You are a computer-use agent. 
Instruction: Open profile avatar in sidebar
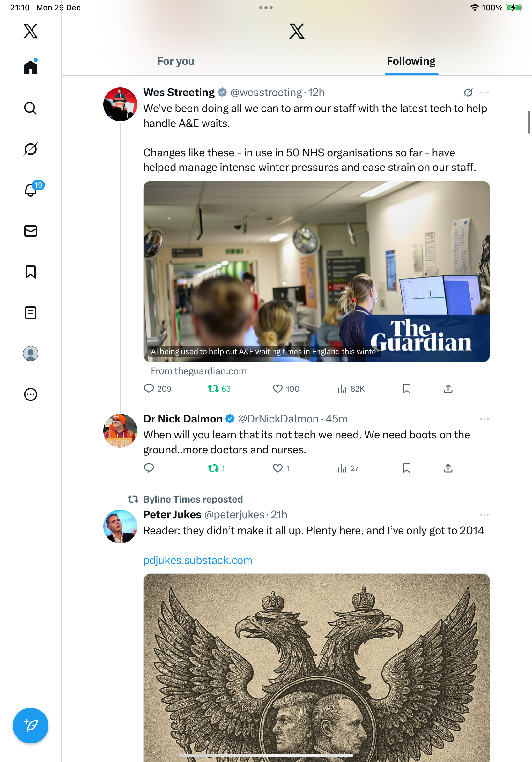pyautogui.click(x=31, y=354)
